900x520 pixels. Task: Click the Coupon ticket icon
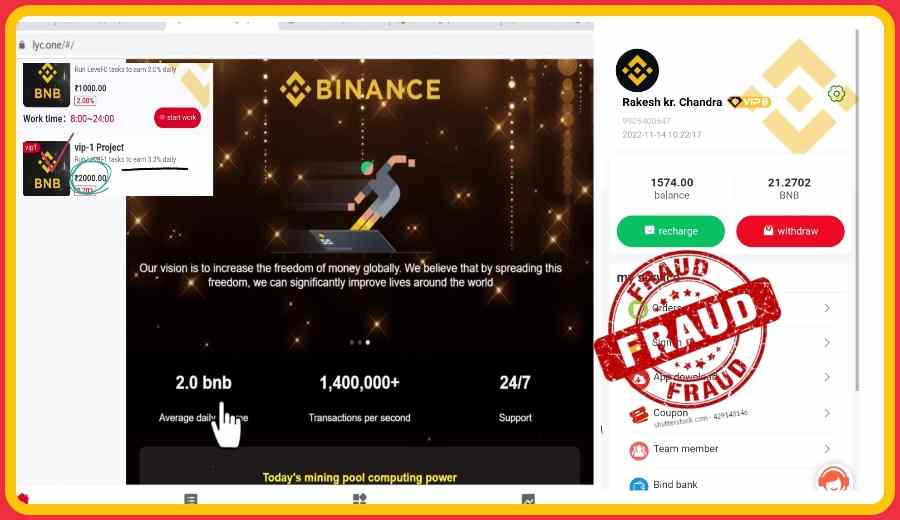click(638, 414)
